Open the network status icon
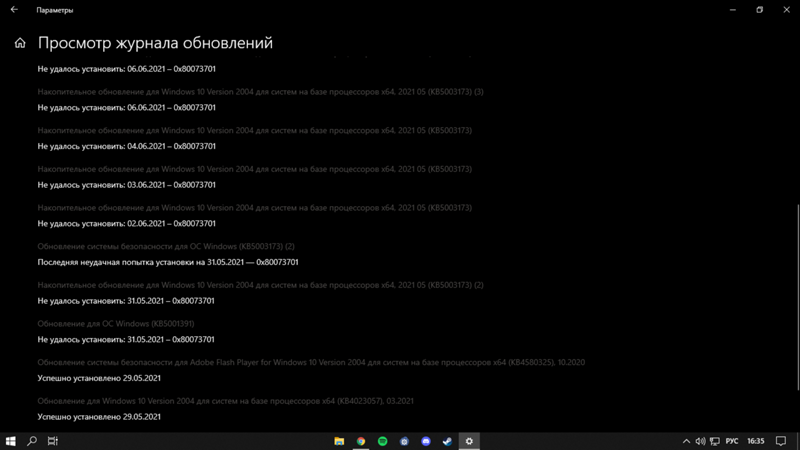 click(715, 441)
